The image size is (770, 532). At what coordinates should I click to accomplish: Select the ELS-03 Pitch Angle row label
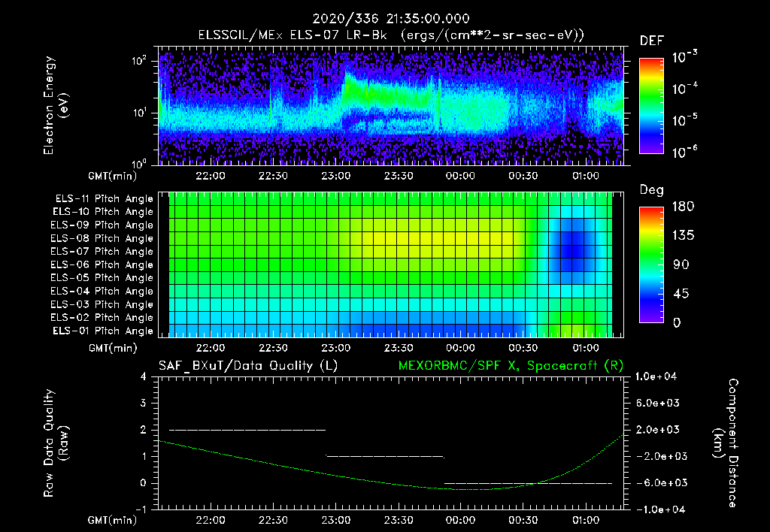[x=102, y=305]
